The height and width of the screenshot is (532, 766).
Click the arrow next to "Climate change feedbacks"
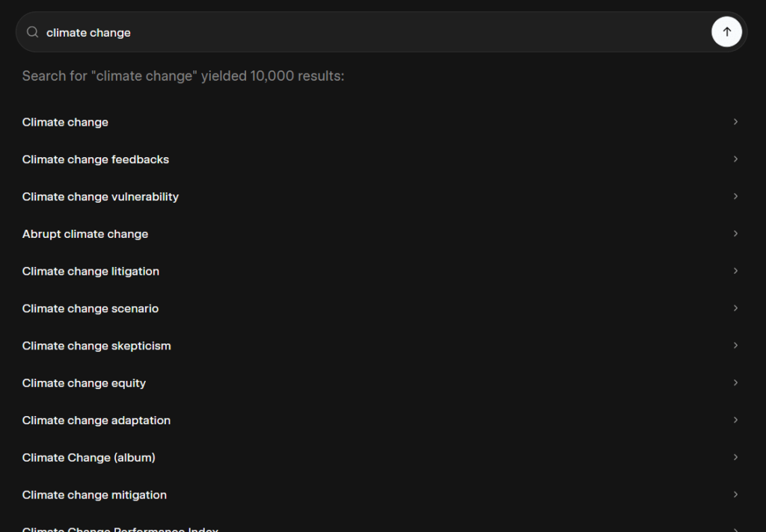tap(735, 159)
